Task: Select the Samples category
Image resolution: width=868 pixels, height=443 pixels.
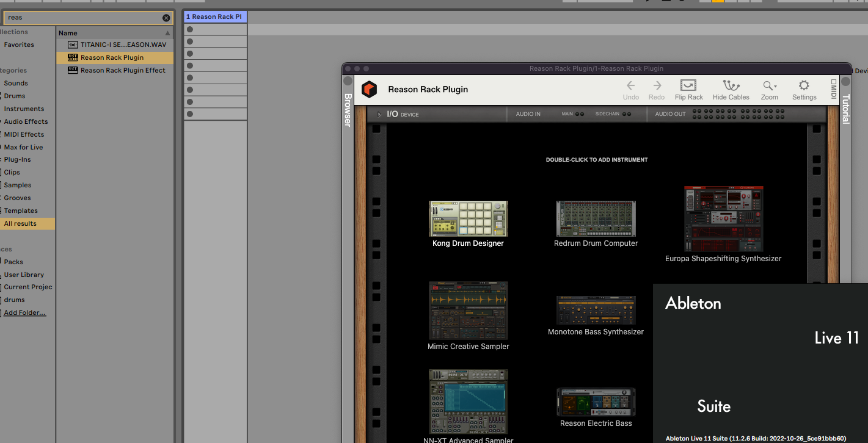Action: click(x=18, y=185)
